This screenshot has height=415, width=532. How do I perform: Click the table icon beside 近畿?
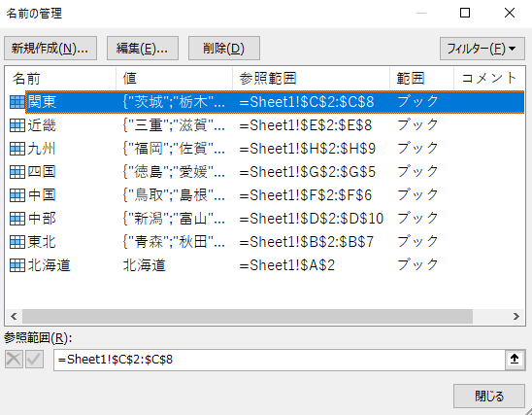17,125
